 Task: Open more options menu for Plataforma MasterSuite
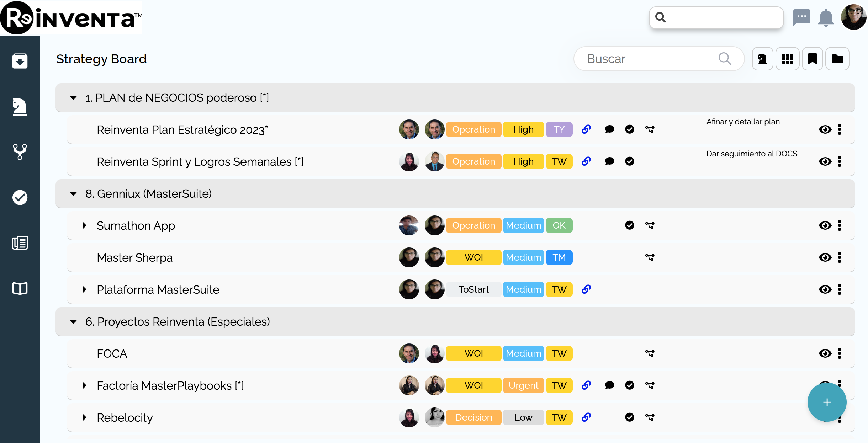[x=840, y=289]
